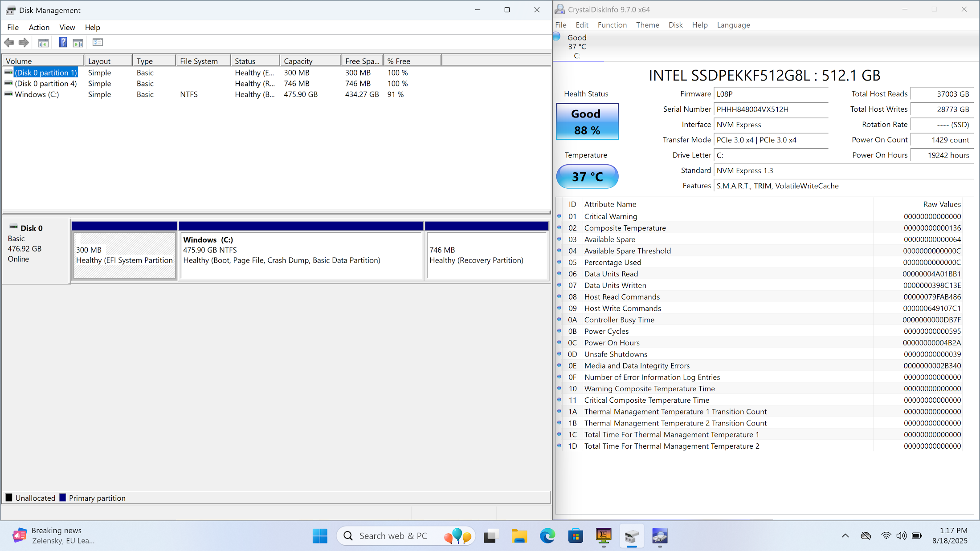Select the Windows (C:) volume row
The image size is (980, 551).
[37, 94]
